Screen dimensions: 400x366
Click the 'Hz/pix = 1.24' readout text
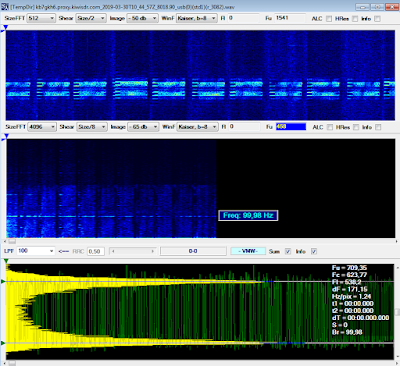pos(351,296)
